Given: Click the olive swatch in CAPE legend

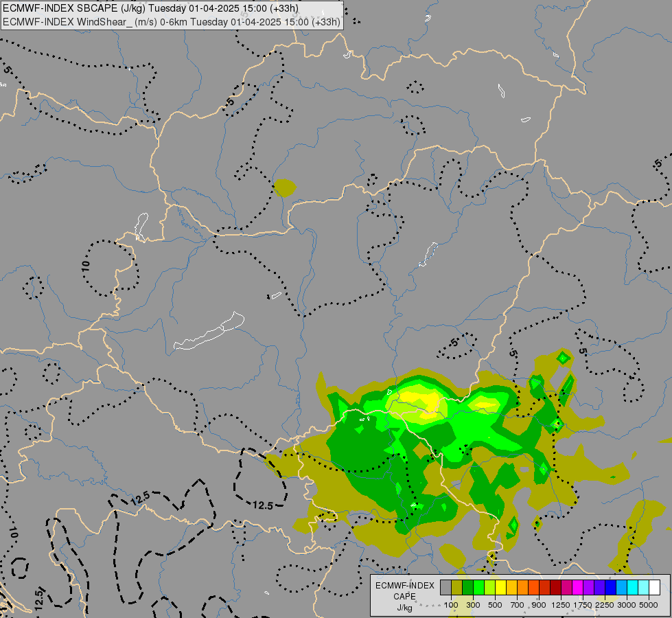Looking at the screenshot, I should (457, 588).
